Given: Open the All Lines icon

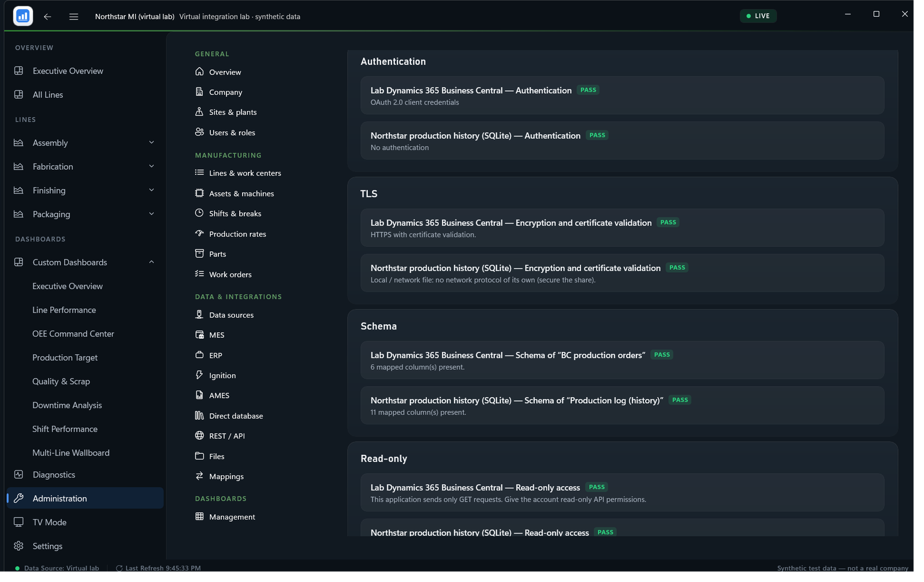Looking at the screenshot, I should [x=18, y=95].
